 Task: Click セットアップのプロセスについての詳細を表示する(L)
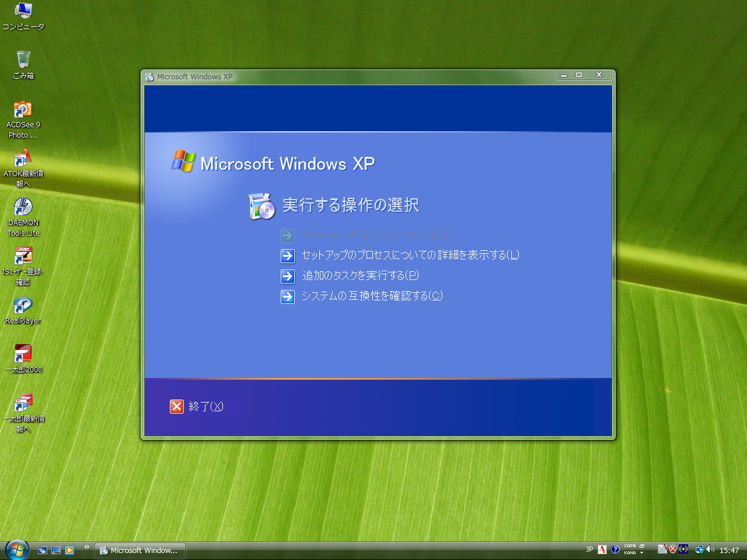click(410, 256)
